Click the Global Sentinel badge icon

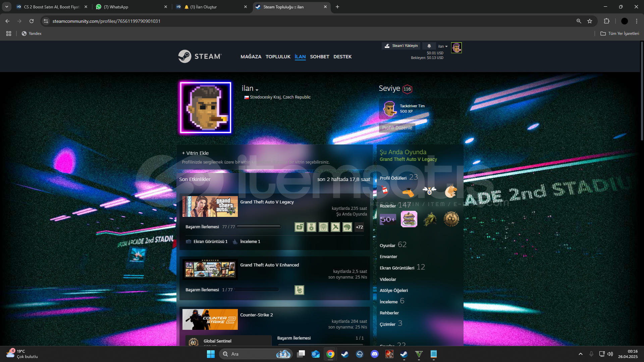click(x=194, y=342)
